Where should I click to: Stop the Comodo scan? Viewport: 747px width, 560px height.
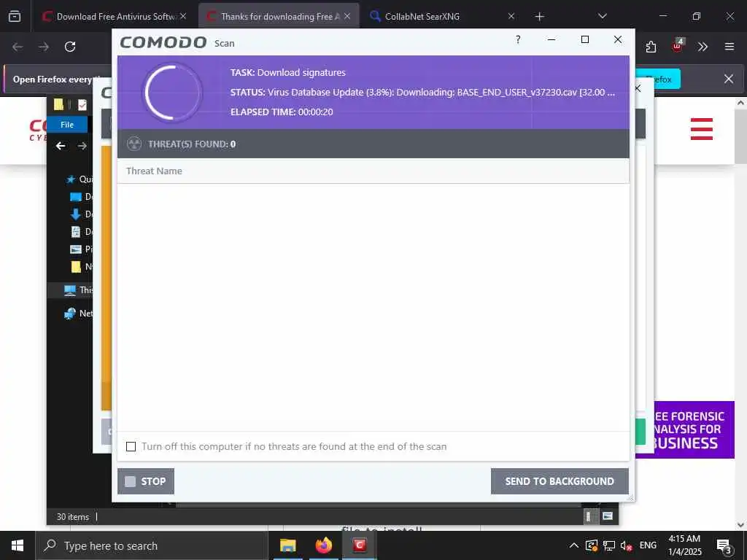(146, 481)
